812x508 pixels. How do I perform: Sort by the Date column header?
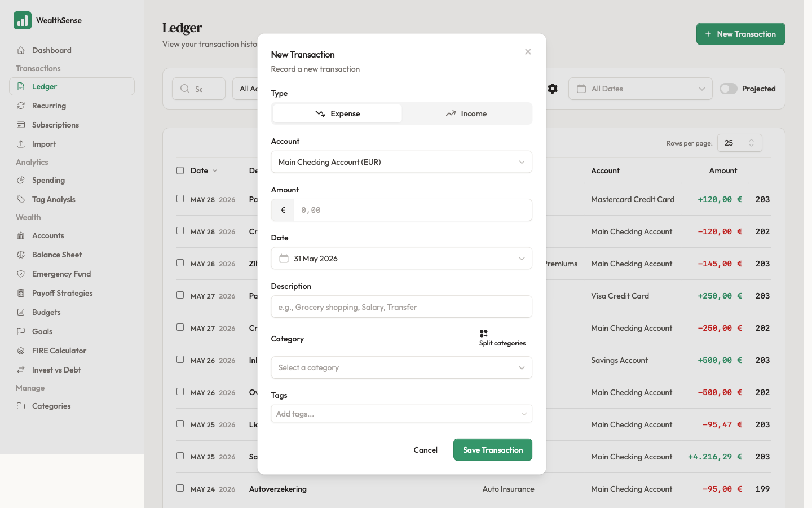[204, 170]
